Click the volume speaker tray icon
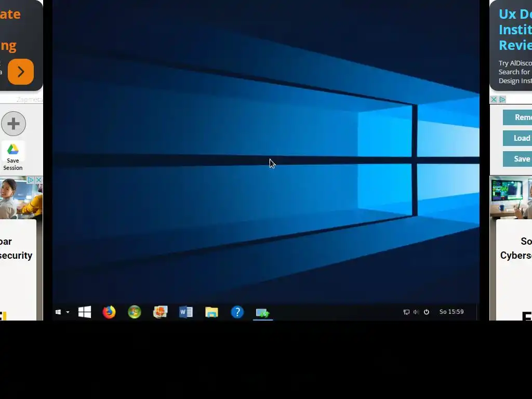Image resolution: width=532 pixels, height=399 pixels. pos(416,312)
